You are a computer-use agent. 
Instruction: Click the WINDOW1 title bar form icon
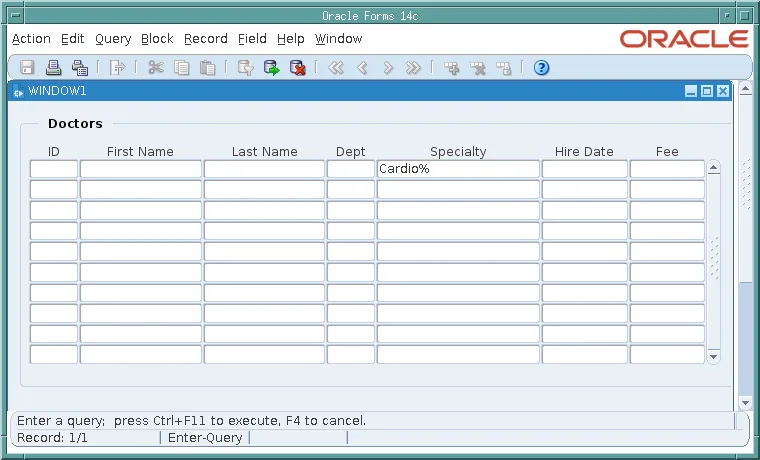[18, 91]
